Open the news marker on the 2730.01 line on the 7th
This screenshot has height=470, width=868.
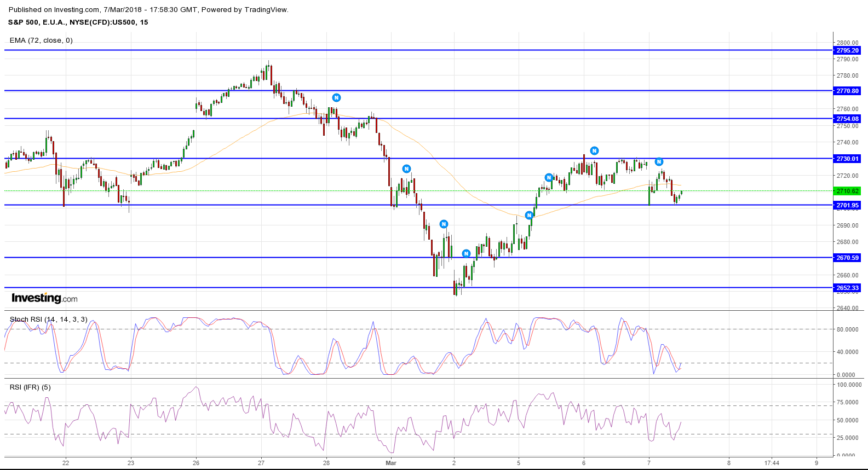659,162
